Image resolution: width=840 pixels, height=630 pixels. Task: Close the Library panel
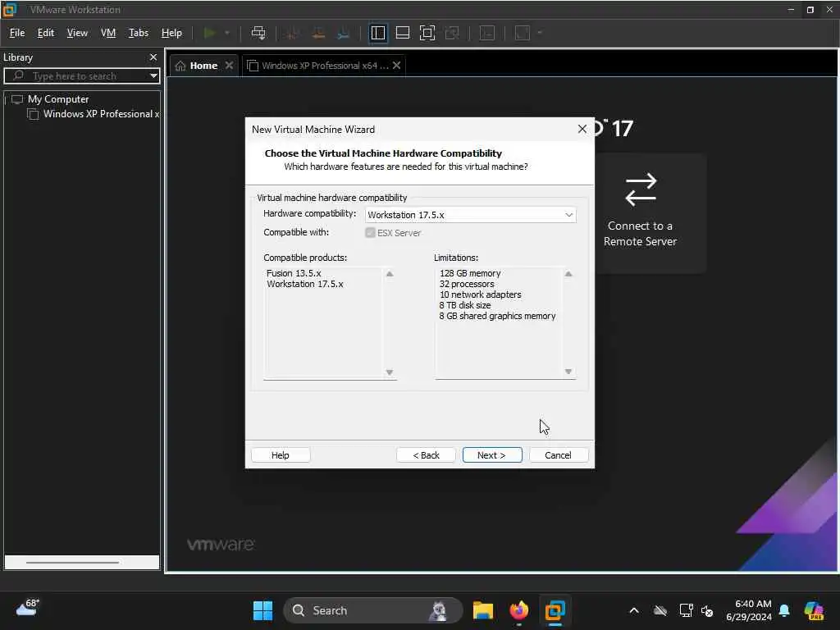tap(153, 57)
